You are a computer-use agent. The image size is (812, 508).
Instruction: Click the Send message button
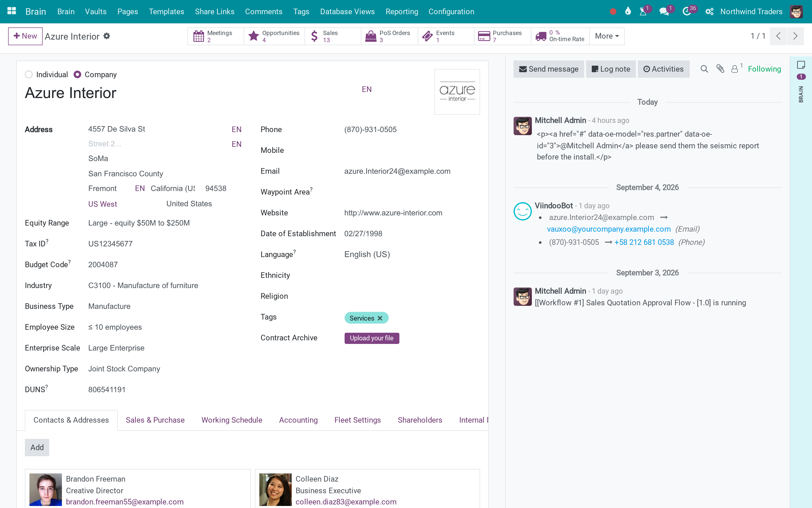tap(549, 69)
